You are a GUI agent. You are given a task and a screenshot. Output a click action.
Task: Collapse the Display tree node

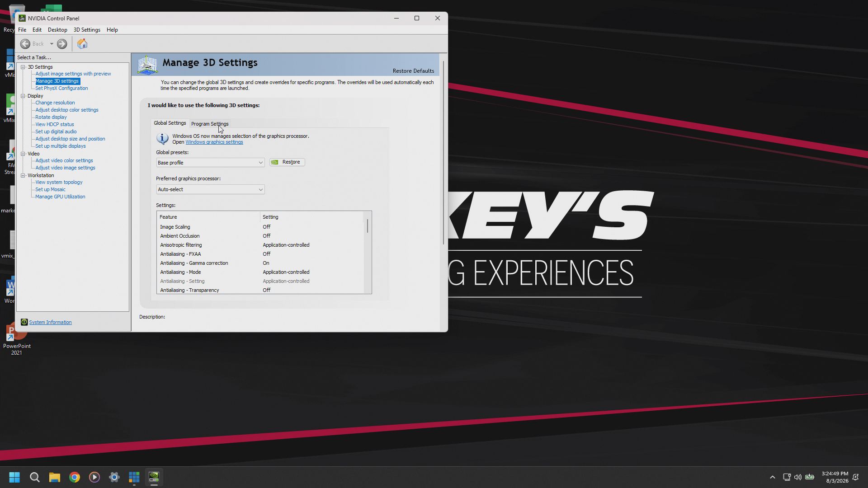click(x=23, y=96)
